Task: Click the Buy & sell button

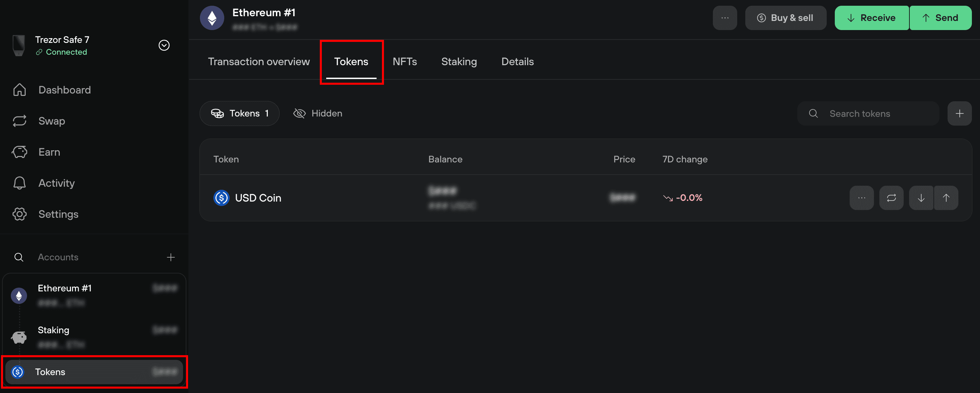Action: (x=785, y=18)
